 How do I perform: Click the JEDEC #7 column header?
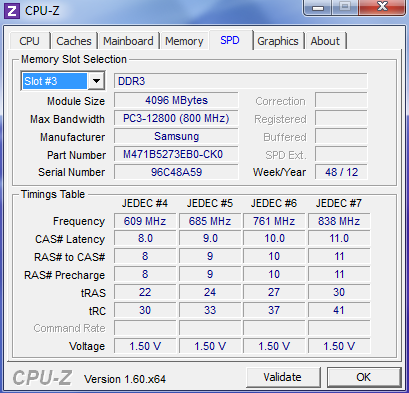[339, 203]
